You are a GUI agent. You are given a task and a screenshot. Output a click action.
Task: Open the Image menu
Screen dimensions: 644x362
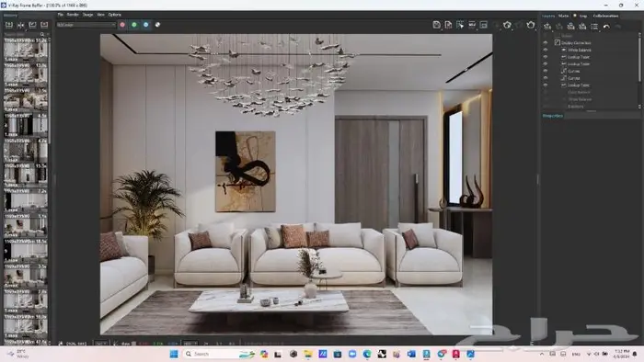click(x=88, y=15)
